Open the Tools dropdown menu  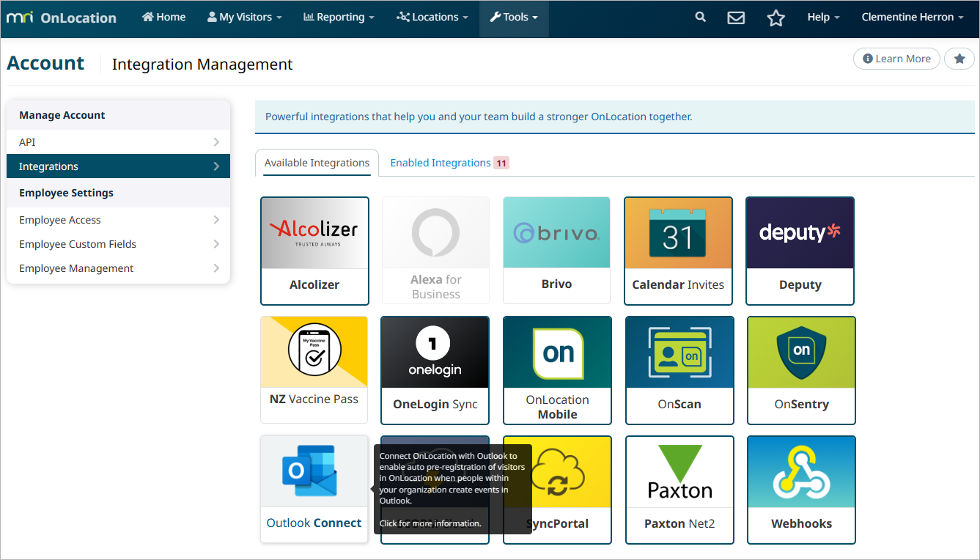click(514, 17)
